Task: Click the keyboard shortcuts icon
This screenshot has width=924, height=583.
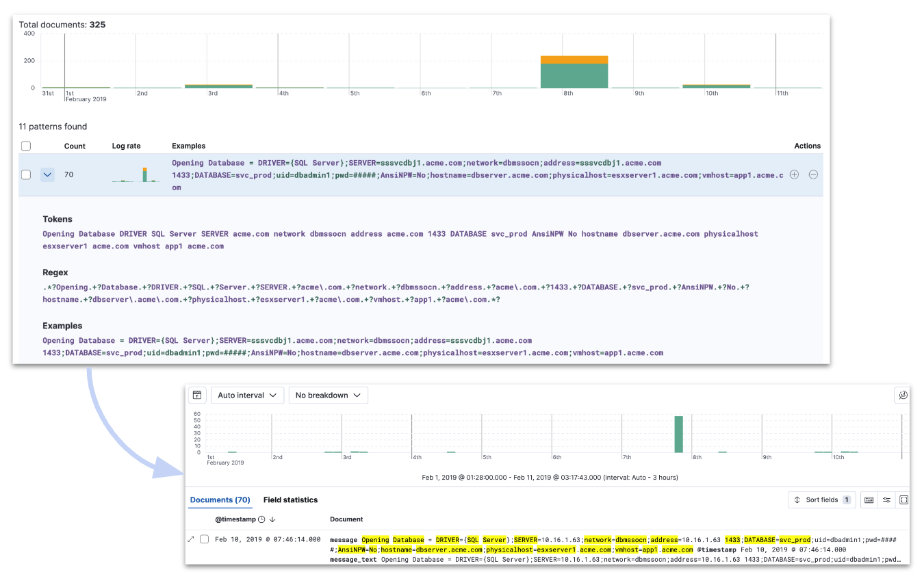Action: click(869, 500)
